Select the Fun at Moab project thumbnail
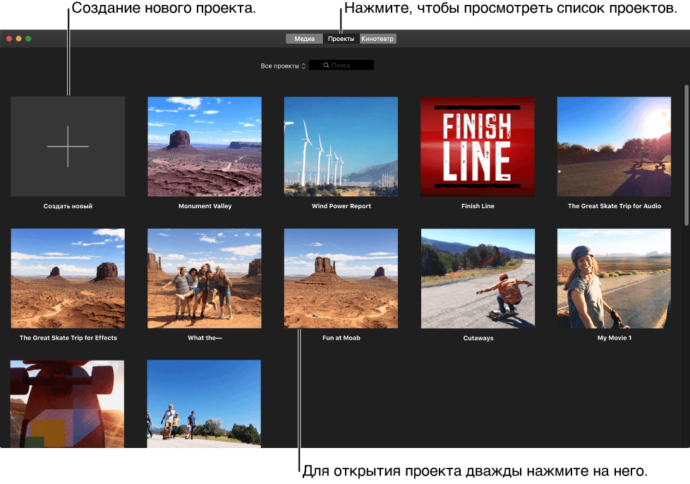This screenshot has width=690, height=484. click(341, 279)
